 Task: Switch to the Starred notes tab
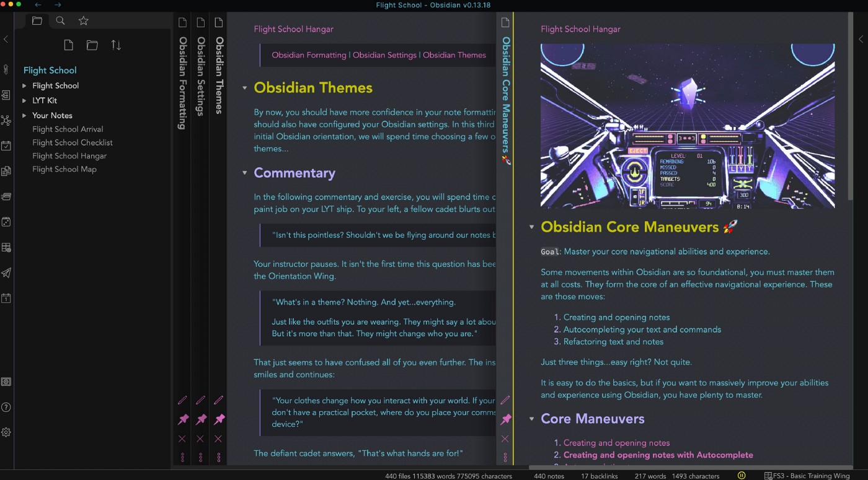click(83, 20)
